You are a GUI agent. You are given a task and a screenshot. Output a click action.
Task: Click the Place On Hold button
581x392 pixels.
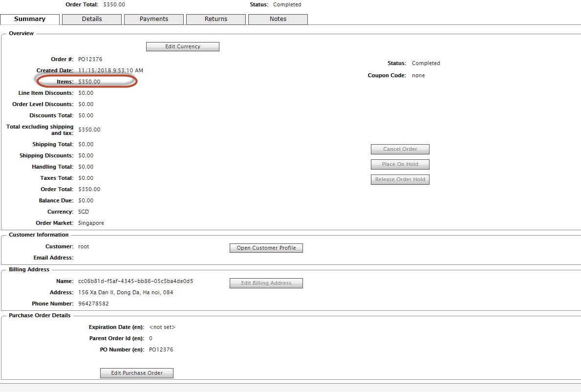(x=400, y=164)
